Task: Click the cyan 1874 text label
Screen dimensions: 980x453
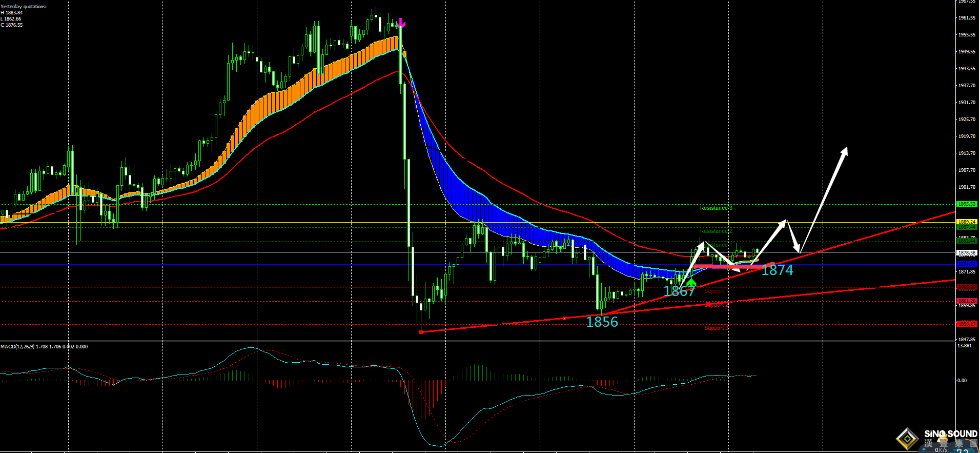Action: (777, 270)
